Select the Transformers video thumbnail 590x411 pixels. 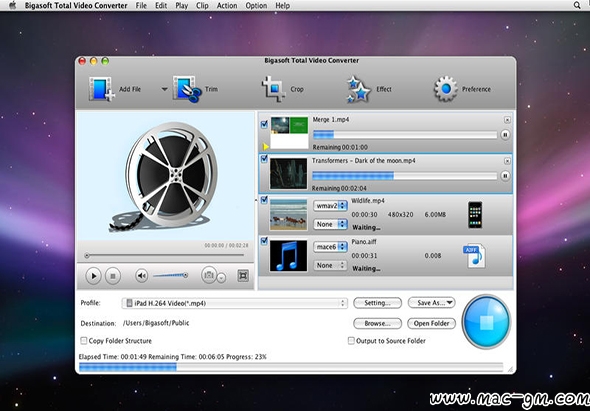288,174
